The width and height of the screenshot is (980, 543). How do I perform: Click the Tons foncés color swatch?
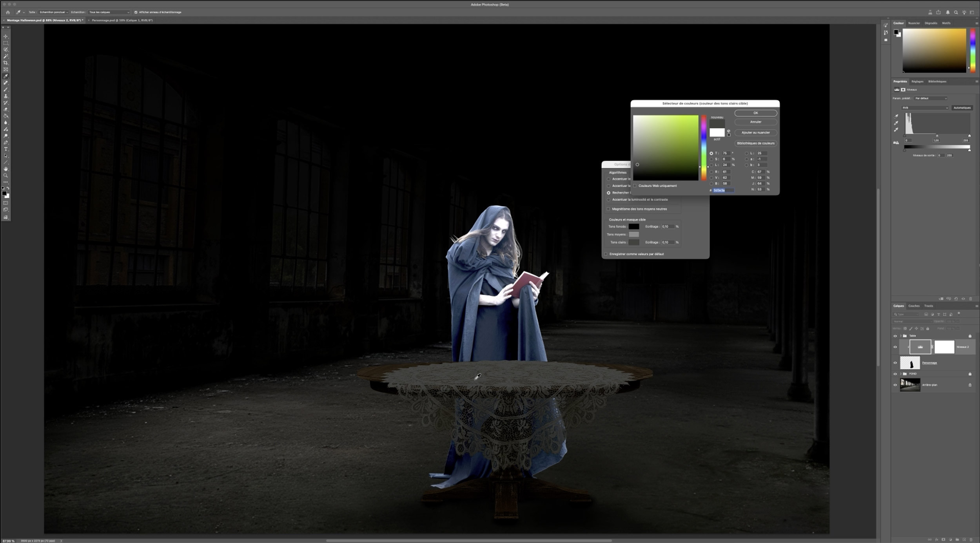(x=634, y=226)
